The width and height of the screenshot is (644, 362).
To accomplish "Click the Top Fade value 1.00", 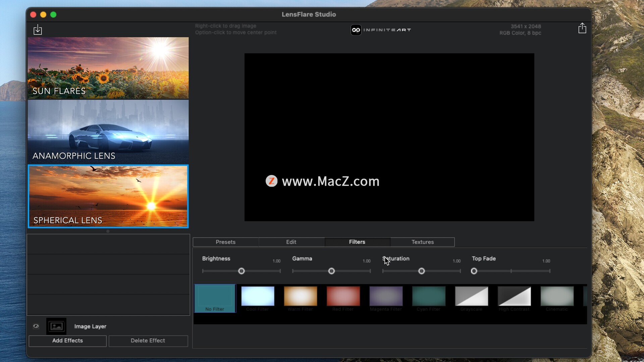I will point(546,261).
